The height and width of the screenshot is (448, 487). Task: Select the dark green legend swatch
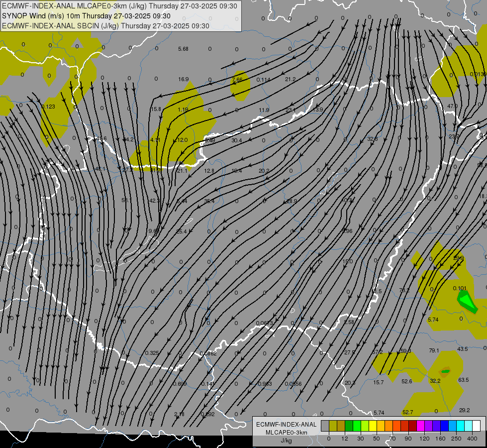tap(349, 426)
